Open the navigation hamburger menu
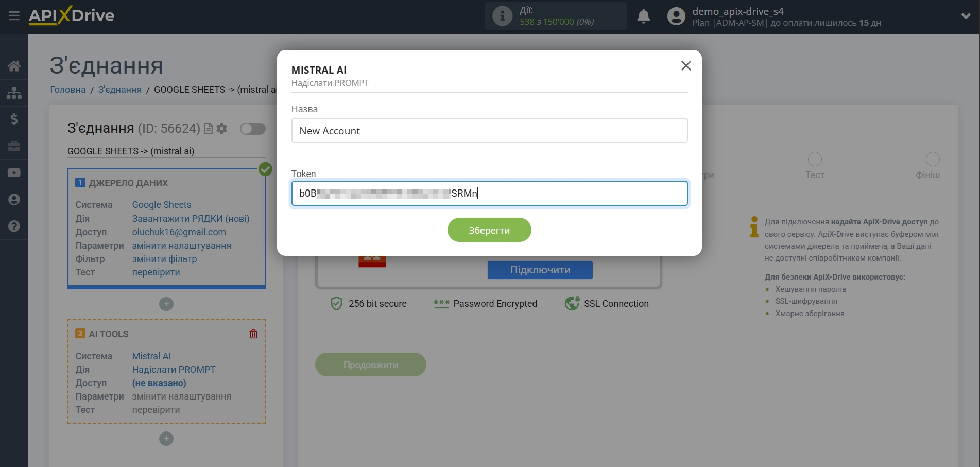Image resolution: width=980 pixels, height=467 pixels. pos(13,15)
